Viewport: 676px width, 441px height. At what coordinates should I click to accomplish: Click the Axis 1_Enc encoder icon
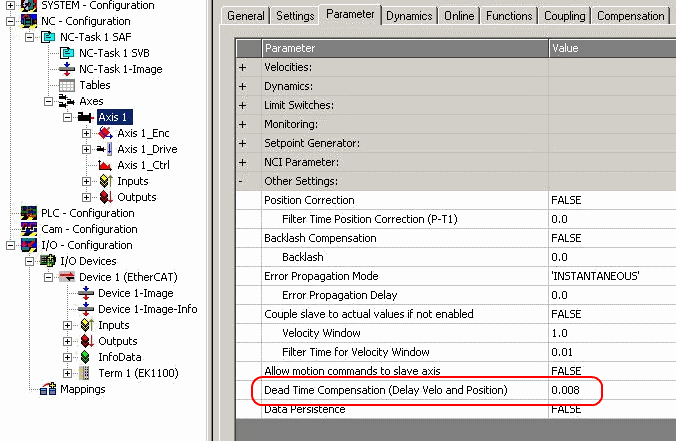pos(105,133)
